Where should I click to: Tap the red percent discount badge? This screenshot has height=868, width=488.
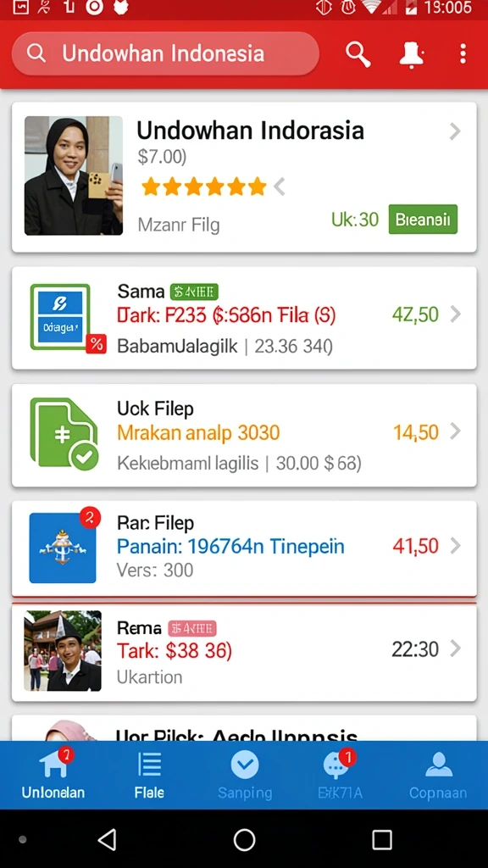click(x=96, y=344)
